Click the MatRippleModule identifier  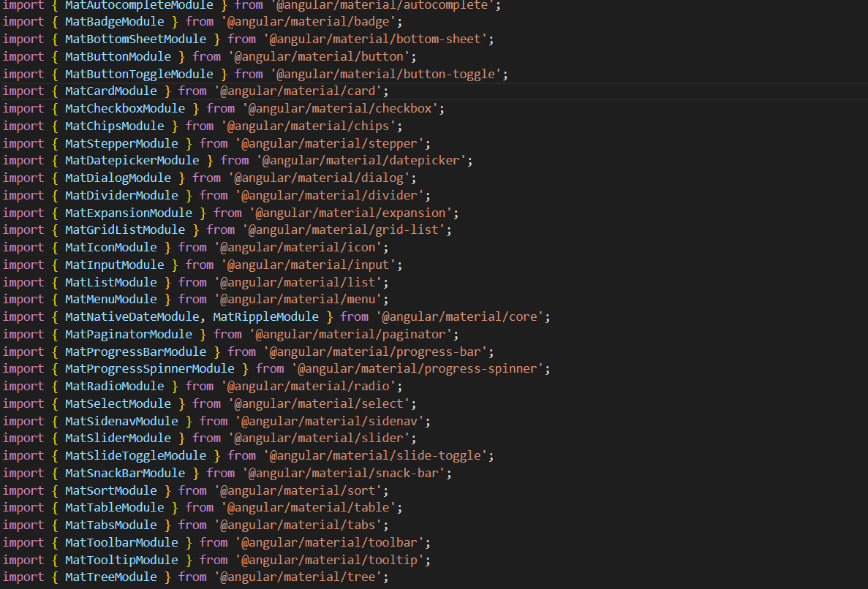(x=265, y=316)
